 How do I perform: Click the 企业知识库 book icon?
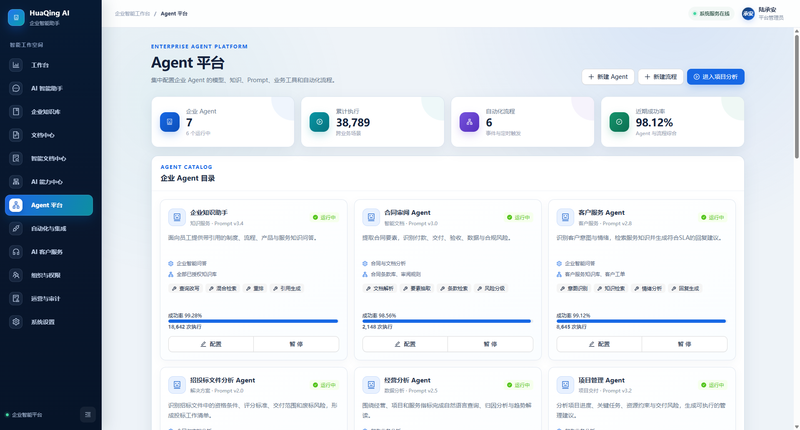pos(16,112)
